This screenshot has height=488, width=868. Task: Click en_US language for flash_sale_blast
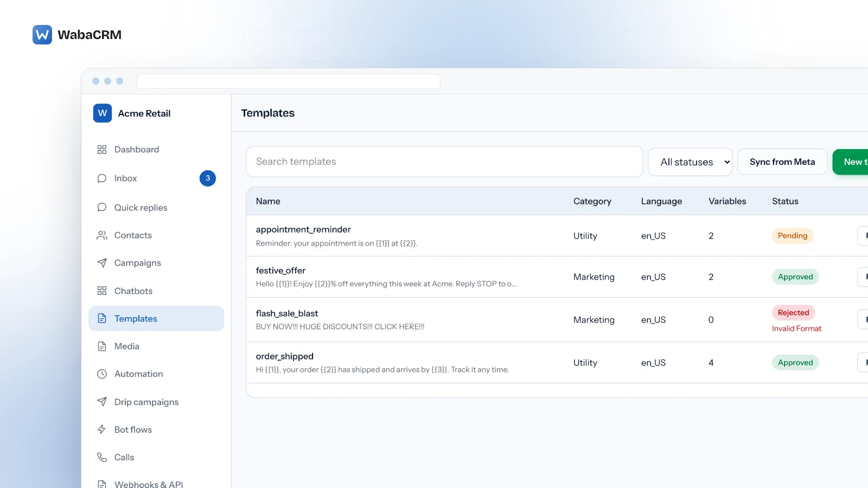click(x=653, y=320)
